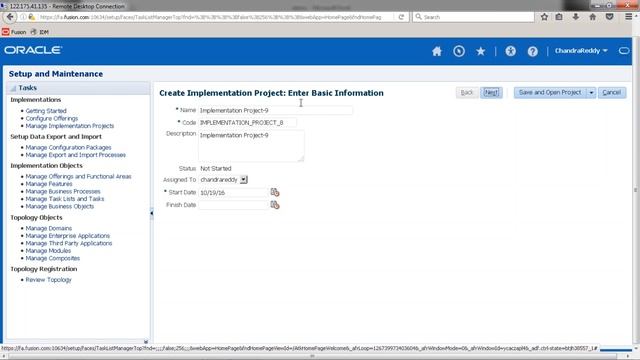This screenshot has height=360, width=640.
Task: Open Assigned To dropdown list
Action: click(x=244, y=180)
